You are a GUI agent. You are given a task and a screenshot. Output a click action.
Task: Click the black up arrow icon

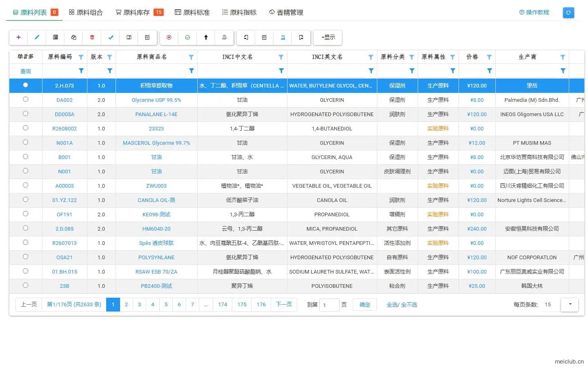point(206,37)
